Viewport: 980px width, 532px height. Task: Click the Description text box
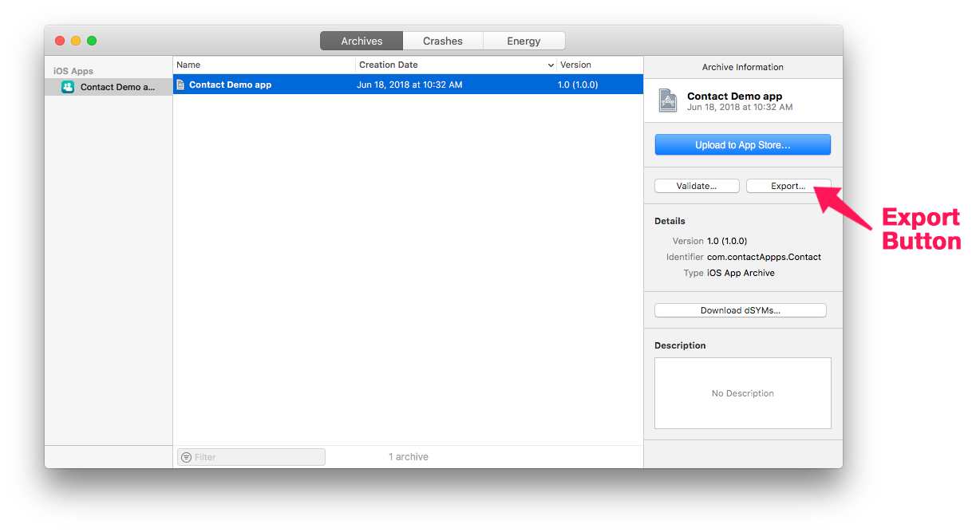(742, 393)
